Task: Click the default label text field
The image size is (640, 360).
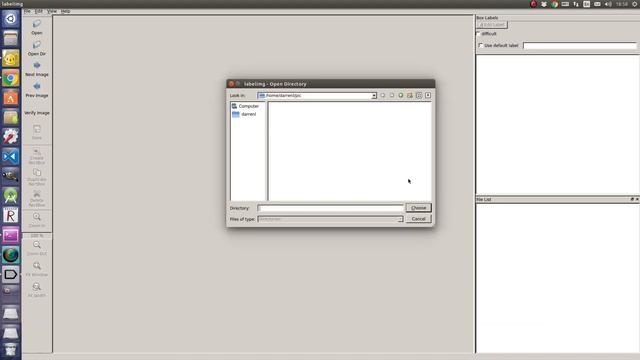Action: [x=580, y=46]
